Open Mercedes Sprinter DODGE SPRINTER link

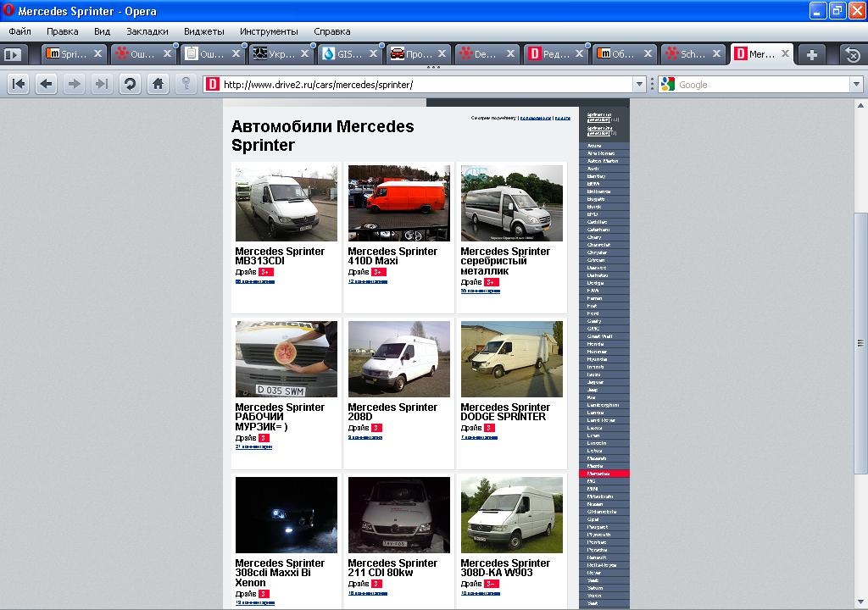coord(505,412)
